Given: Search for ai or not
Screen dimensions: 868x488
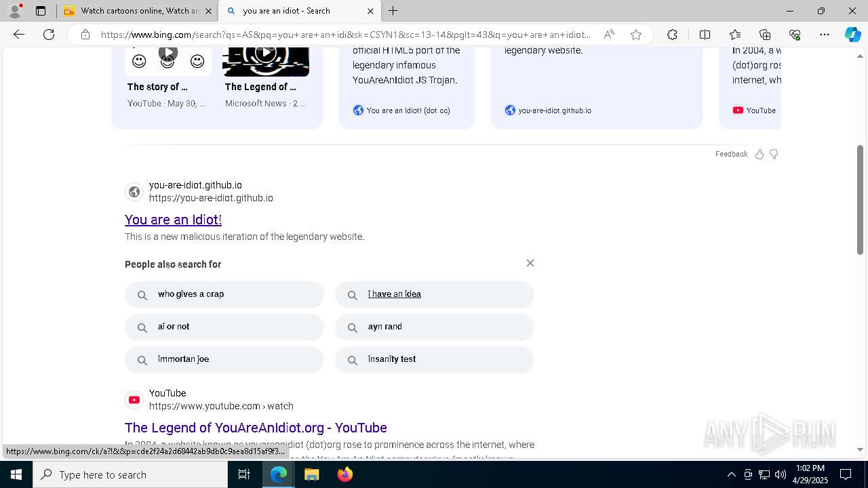Looking at the screenshot, I should point(224,327).
